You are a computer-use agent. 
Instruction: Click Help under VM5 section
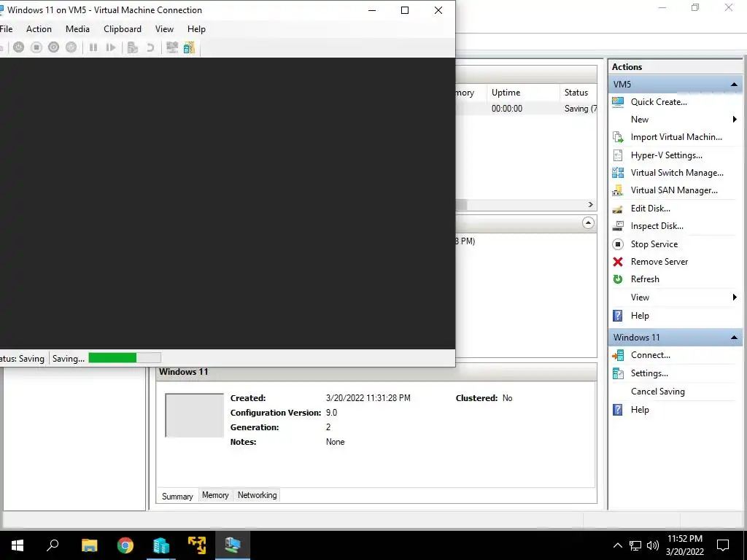click(640, 316)
